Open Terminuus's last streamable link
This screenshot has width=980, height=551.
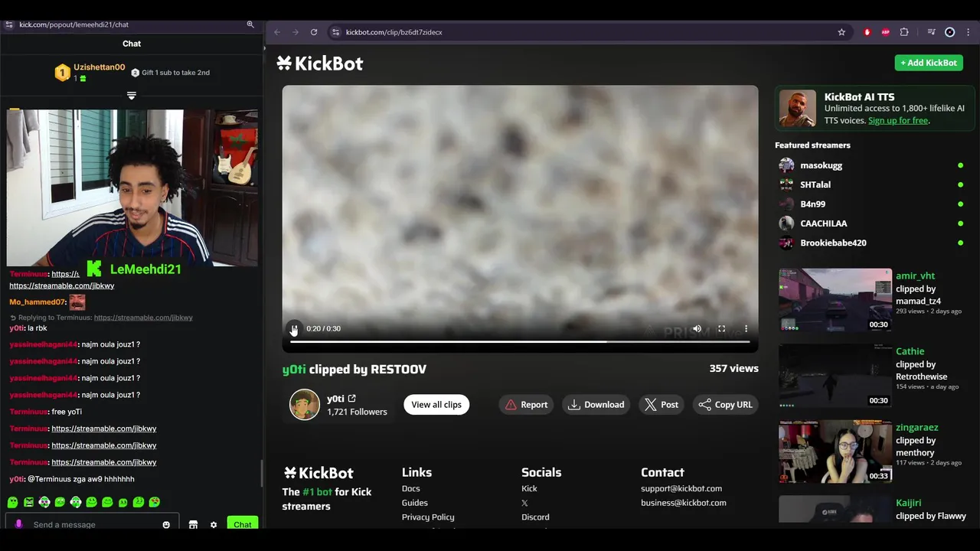(x=104, y=462)
